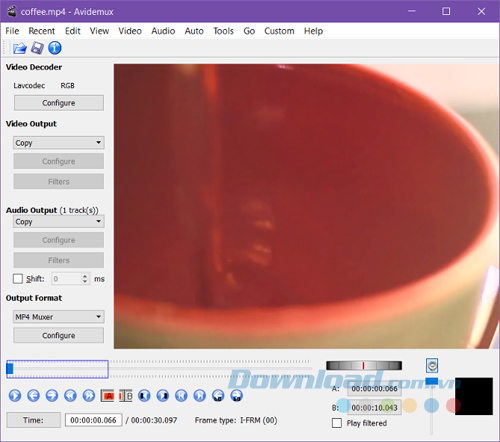Click Configure under Video Decoder
The width and height of the screenshot is (500, 442).
pyautogui.click(x=59, y=103)
